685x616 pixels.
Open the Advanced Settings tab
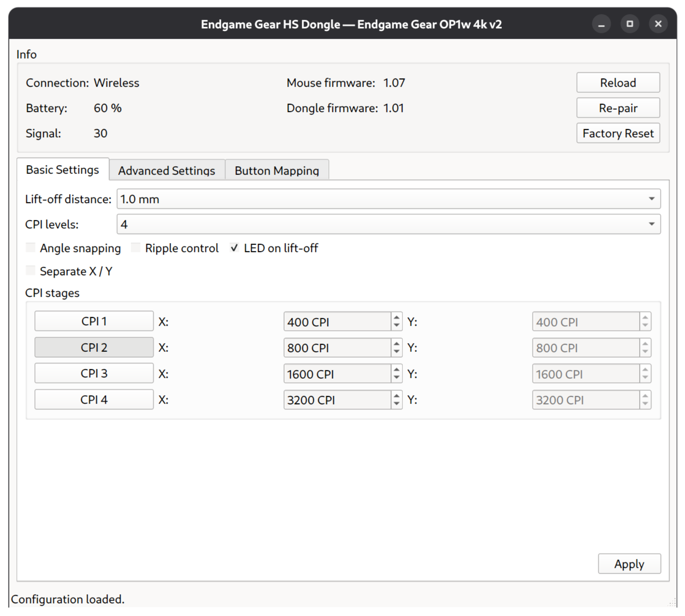(x=167, y=170)
